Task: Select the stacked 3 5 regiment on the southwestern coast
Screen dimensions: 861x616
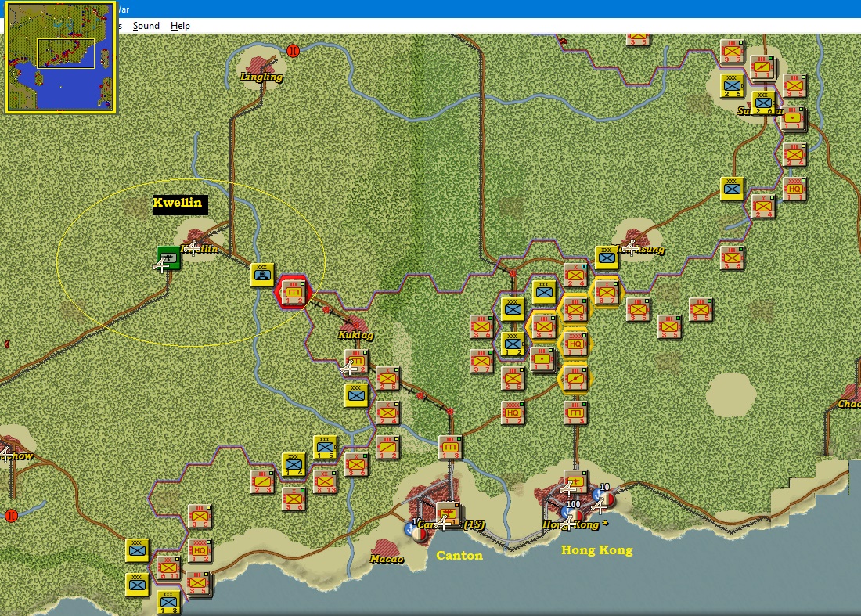Action: [198, 584]
